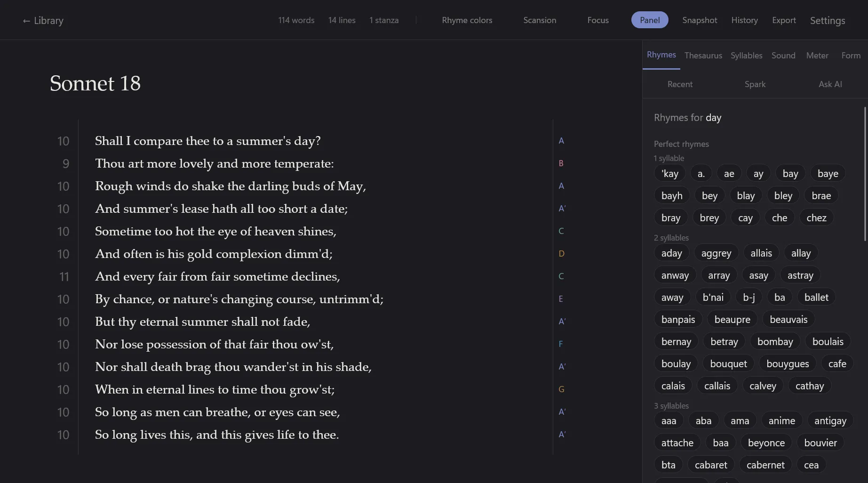Pick the rhyme 'antigay'

tap(830, 421)
